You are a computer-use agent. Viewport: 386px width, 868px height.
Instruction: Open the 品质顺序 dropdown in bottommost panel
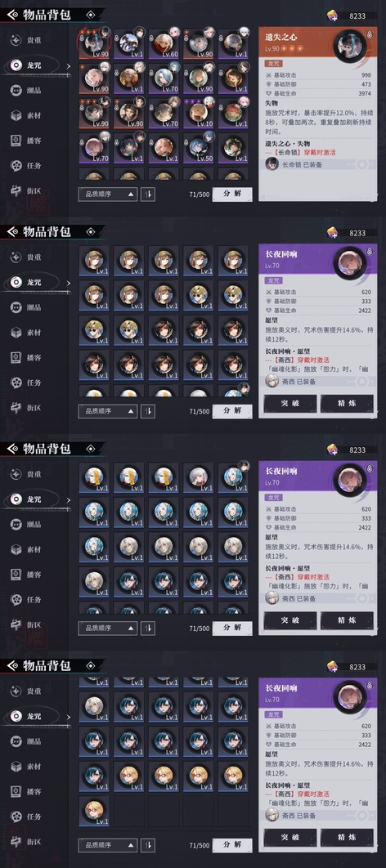point(107,845)
